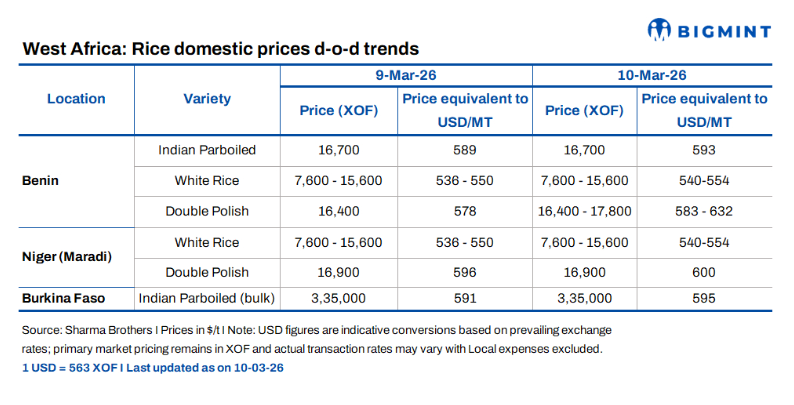Click the Indian Parboiled (bulk) variety cell
The width and height of the screenshot is (794, 405).
pos(207,298)
